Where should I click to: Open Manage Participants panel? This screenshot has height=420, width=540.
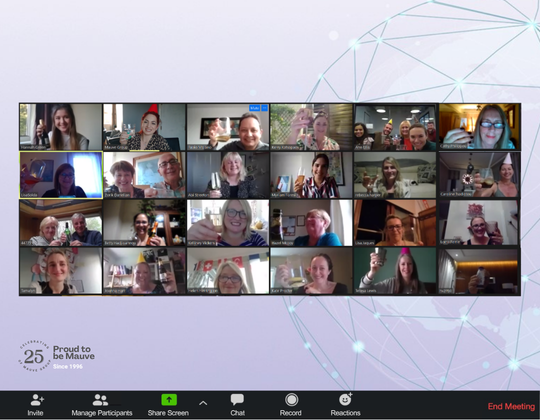click(x=102, y=405)
